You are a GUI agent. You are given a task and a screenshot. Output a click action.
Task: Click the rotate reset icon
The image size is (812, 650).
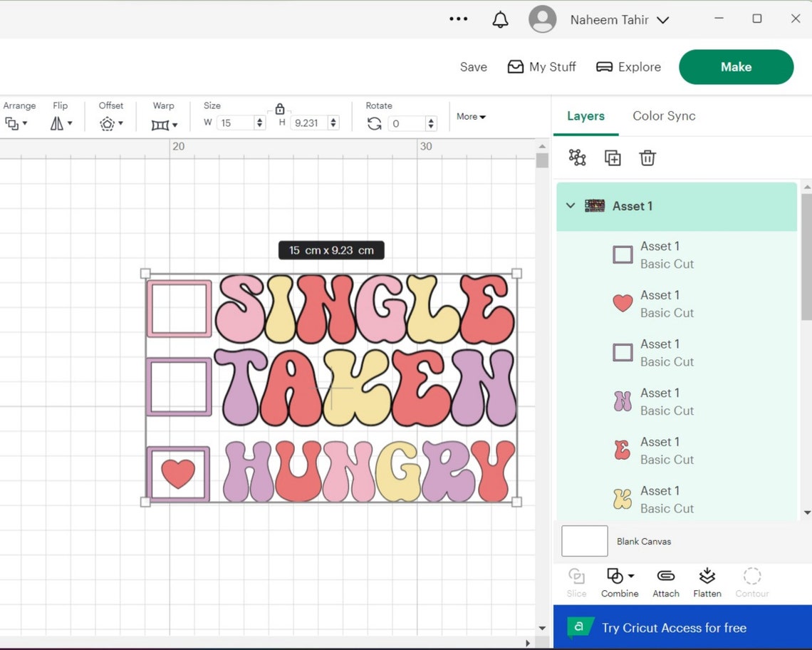coord(374,123)
